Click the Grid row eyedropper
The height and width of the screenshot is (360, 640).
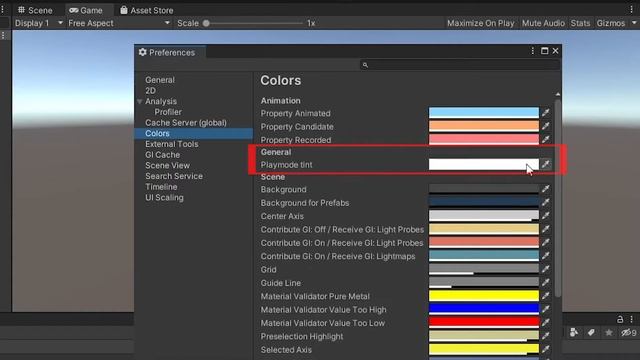coord(546,269)
